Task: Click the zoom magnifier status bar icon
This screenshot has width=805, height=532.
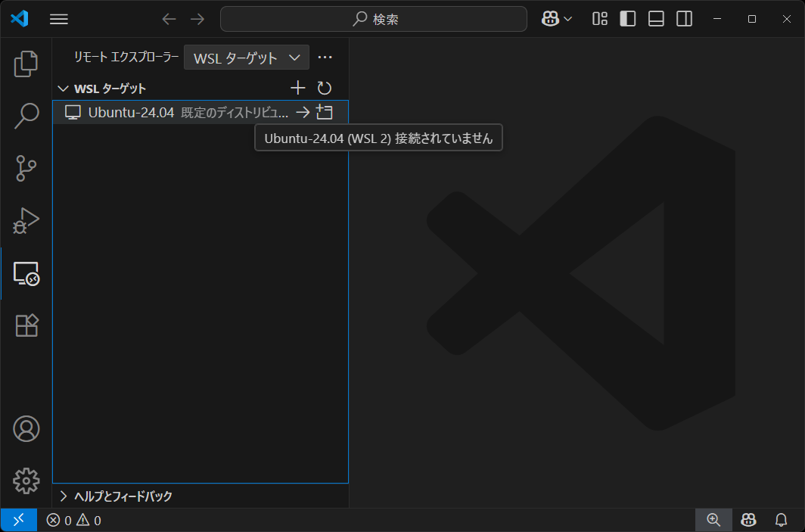Action: (713, 520)
